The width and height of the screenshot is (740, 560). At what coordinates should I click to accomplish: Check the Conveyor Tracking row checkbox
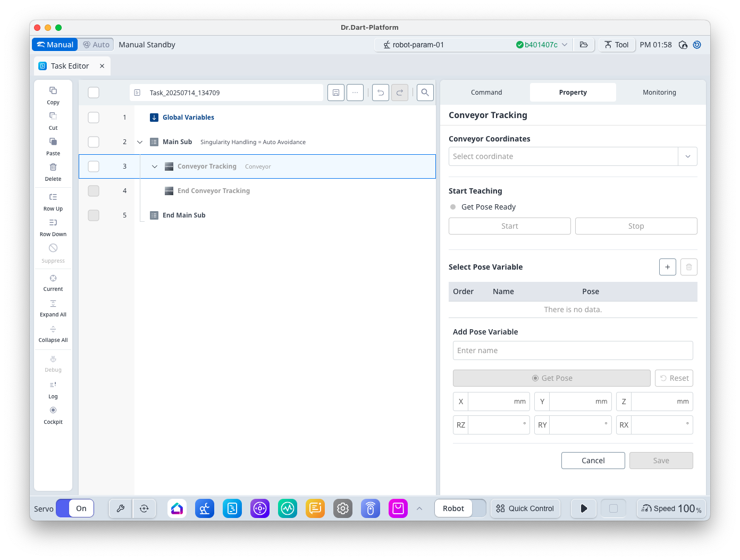coord(94,166)
